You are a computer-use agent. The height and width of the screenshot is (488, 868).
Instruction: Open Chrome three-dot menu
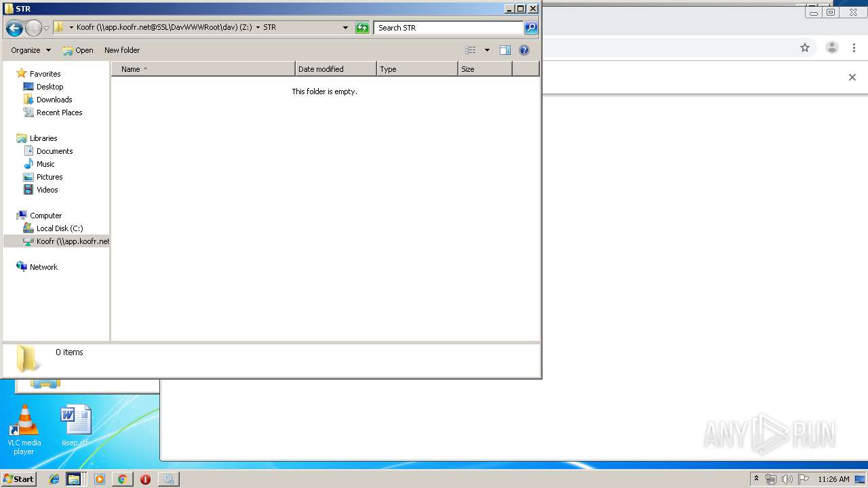[x=854, y=47]
